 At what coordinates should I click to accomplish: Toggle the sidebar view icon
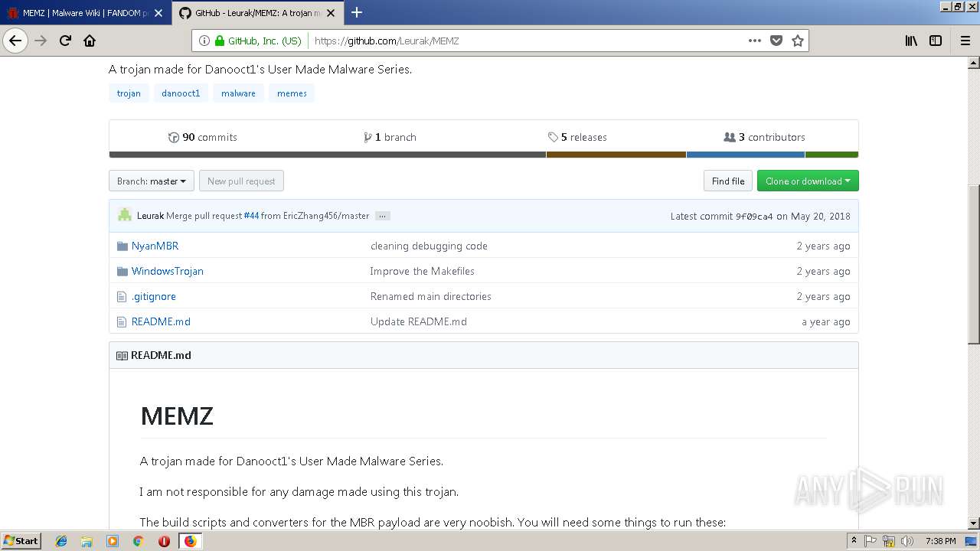(936, 41)
